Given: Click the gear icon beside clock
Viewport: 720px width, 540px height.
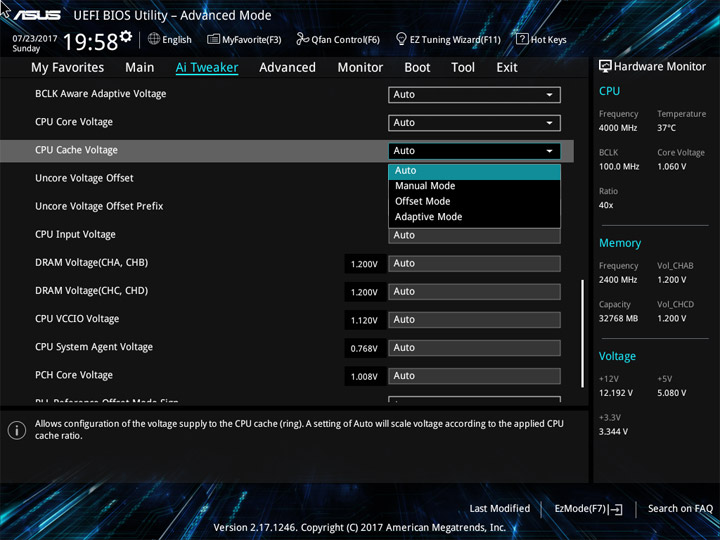Looking at the screenshot, I should pos(126,36).
